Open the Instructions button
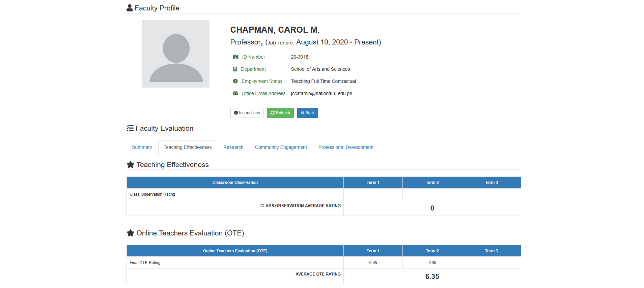 [x=247, y=113]
